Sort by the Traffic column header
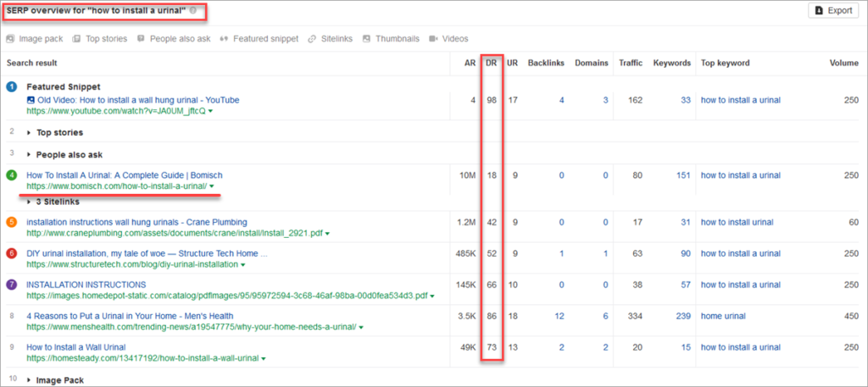The width and height of the screenshot is (868, 387). (x=631, y=63)
